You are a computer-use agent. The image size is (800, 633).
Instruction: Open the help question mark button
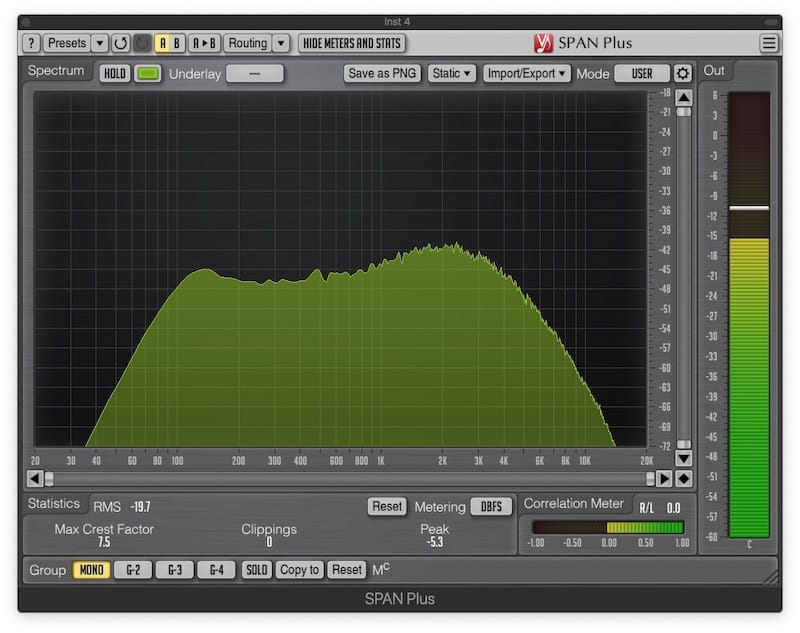tap(31, 43)
